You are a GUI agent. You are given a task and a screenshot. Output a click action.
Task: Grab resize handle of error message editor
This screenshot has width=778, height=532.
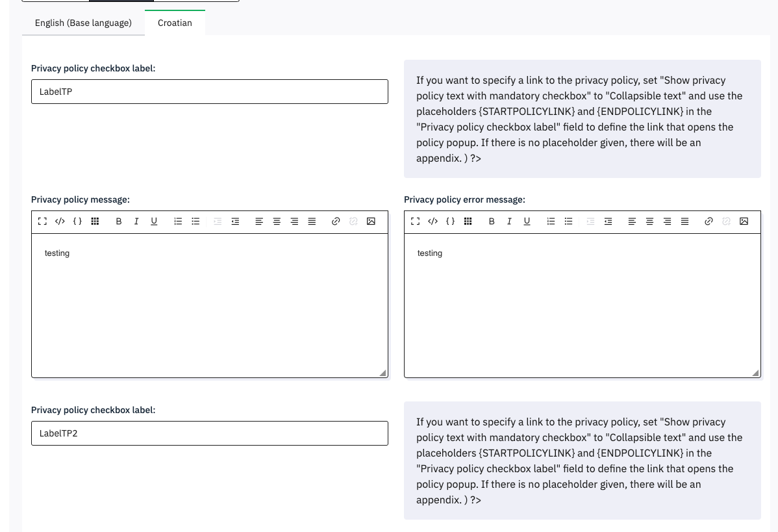tap(755, 374)
